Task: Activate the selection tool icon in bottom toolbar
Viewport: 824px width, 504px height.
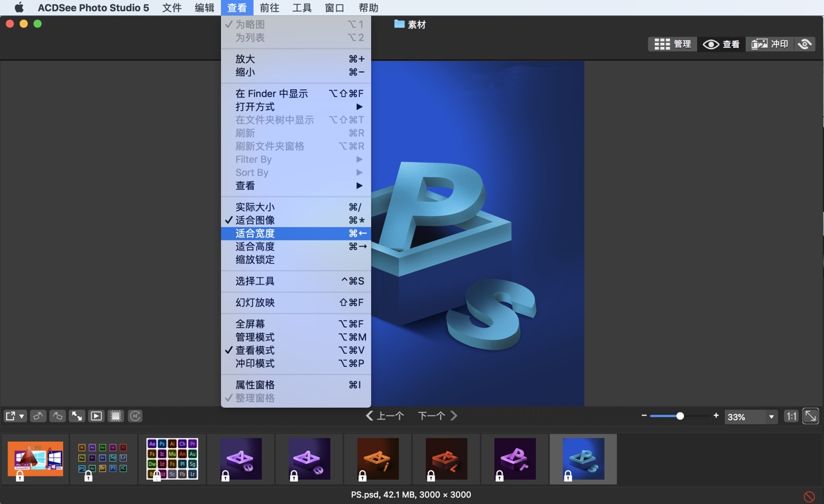Action: [116, 415]
